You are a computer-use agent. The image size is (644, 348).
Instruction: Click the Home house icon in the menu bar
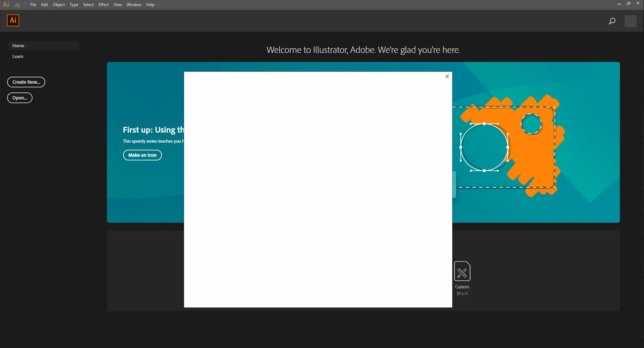tap(17, 5)
